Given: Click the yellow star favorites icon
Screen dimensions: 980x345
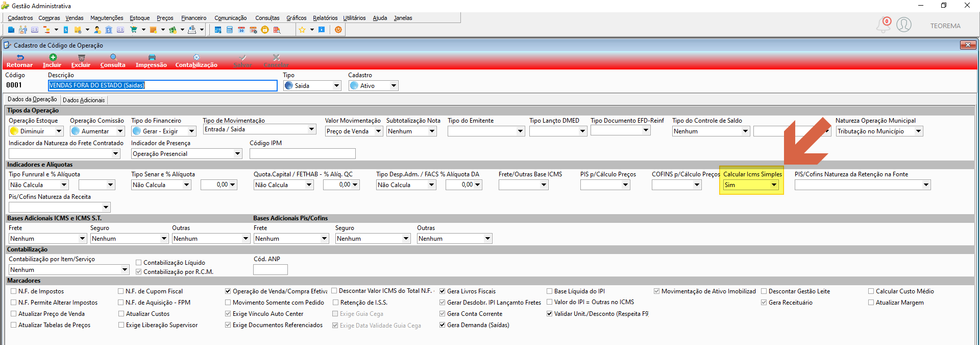Looking at the screenshot, I should 302,30.
